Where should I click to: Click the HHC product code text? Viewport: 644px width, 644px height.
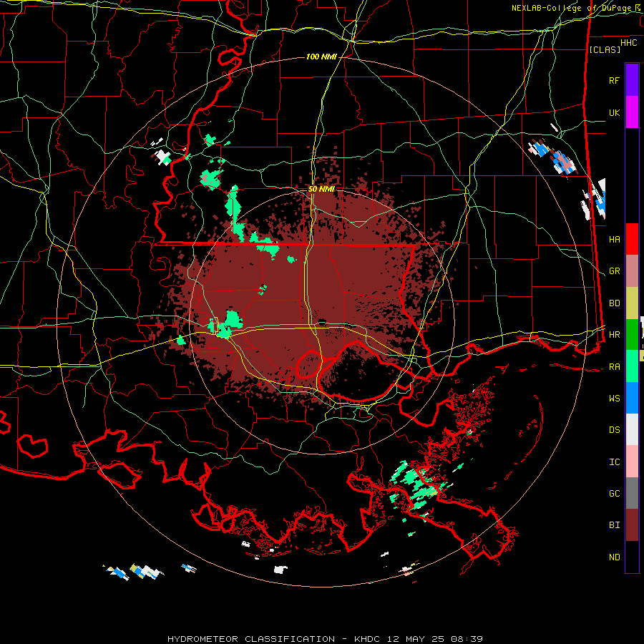click(628, 43)
